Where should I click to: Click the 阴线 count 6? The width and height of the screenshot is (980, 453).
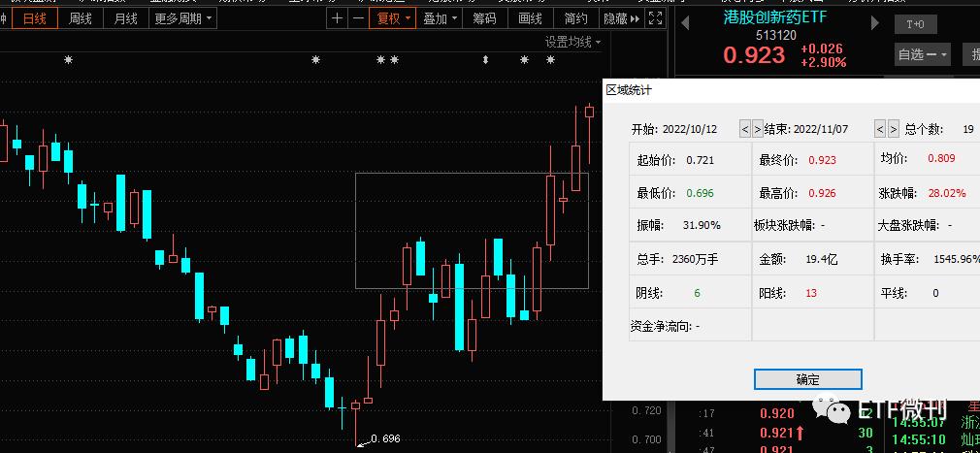tap(697, 292)
